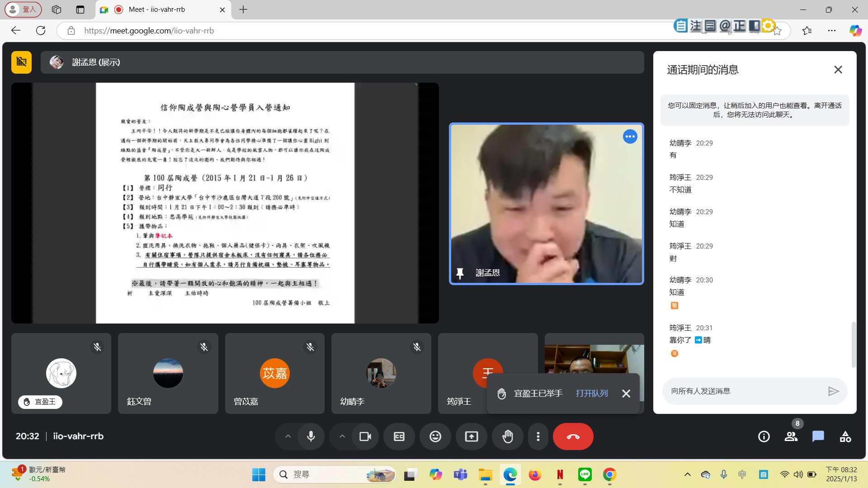Screen dimensions: 868x488
Task: Click the taskbar search box
Action: 335,474
